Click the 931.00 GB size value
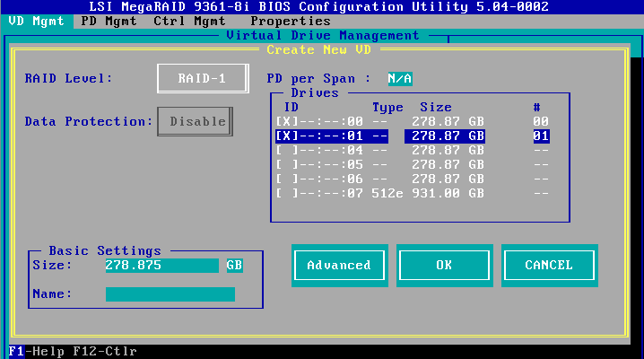 pos(448,194)
